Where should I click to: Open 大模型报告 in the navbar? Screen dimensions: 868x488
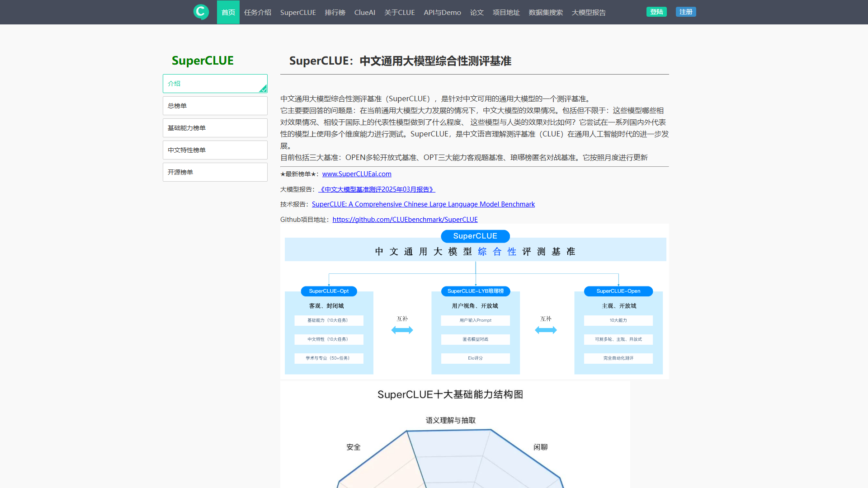pyautogui.click(x=589, y=12)
